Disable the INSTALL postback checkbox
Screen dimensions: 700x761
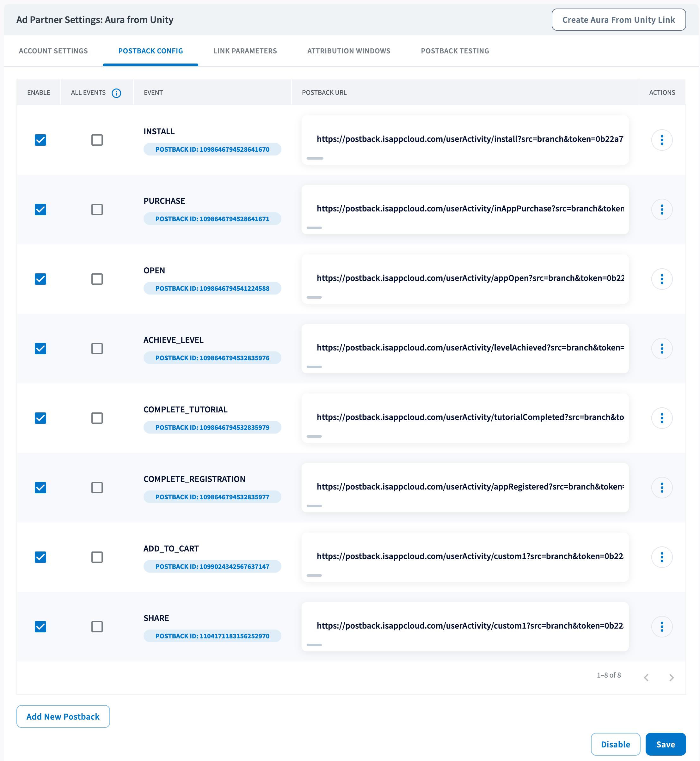(40, 140)
